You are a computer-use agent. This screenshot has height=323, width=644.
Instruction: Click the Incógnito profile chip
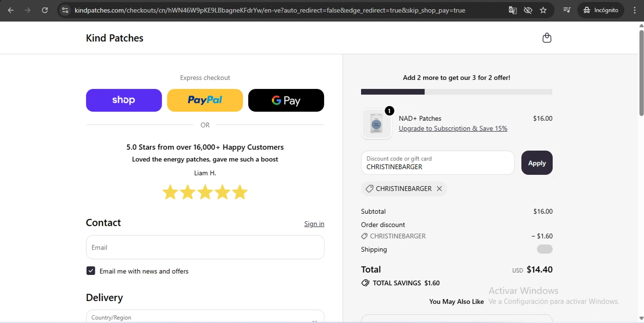coord(601,10)
